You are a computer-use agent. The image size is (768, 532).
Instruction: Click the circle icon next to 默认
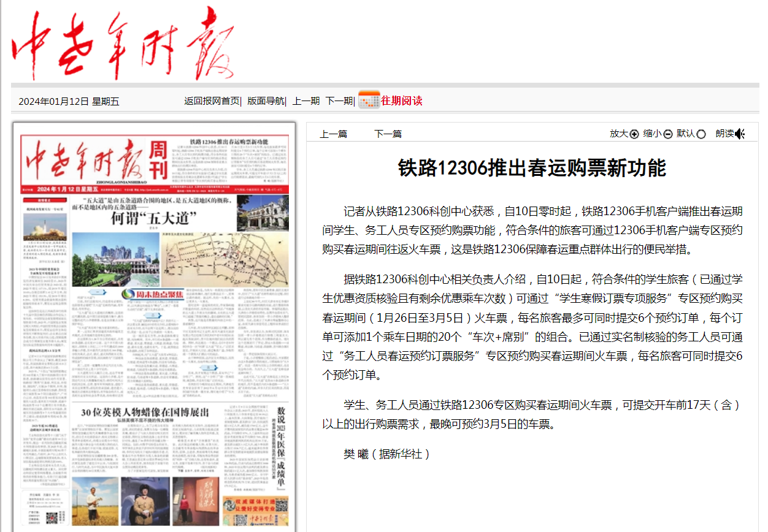click(x=701, y=134)
